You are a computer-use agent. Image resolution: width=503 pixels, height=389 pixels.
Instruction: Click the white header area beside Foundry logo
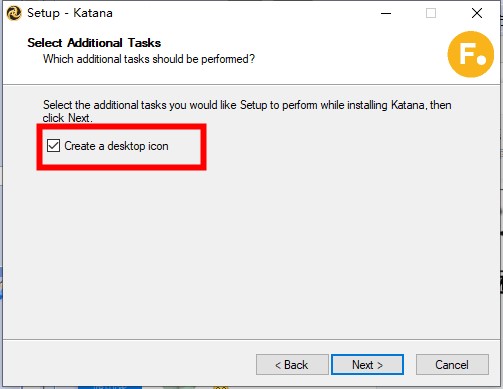[x=350, y=53]
